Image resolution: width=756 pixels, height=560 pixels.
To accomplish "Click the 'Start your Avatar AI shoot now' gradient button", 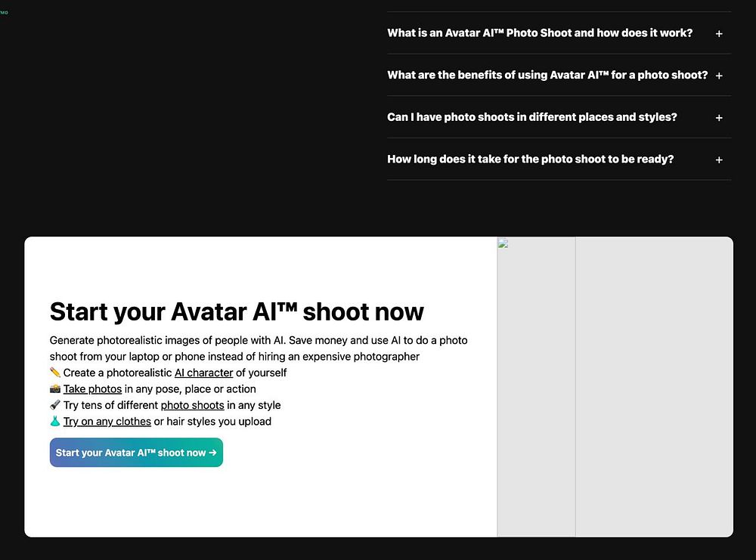I will (136, 453).
